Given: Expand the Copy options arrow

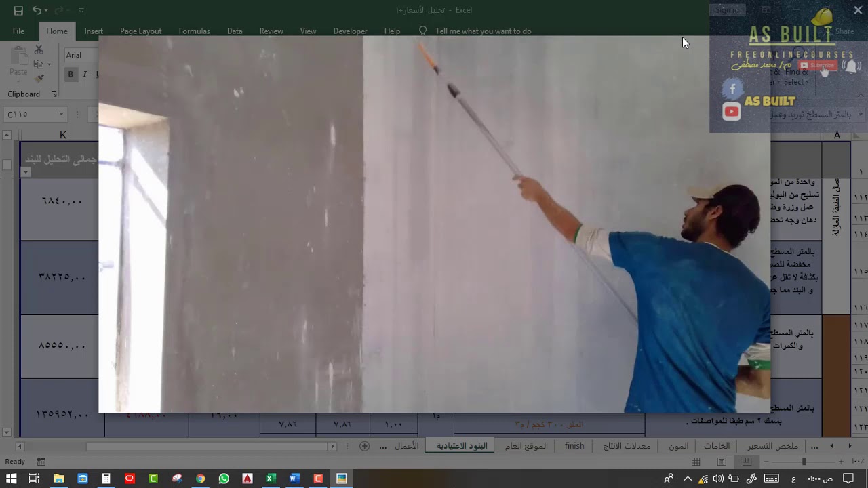Looking at the screenshot, I should pyautogui.click(x=49, y=64).
